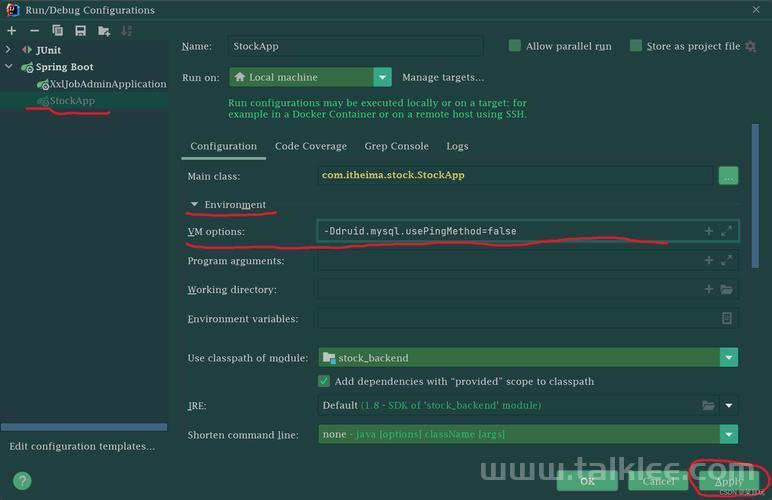772x500 pixels.
Task: Enable Allow parallel run checkbox
Action: click(x=515, y=46)
